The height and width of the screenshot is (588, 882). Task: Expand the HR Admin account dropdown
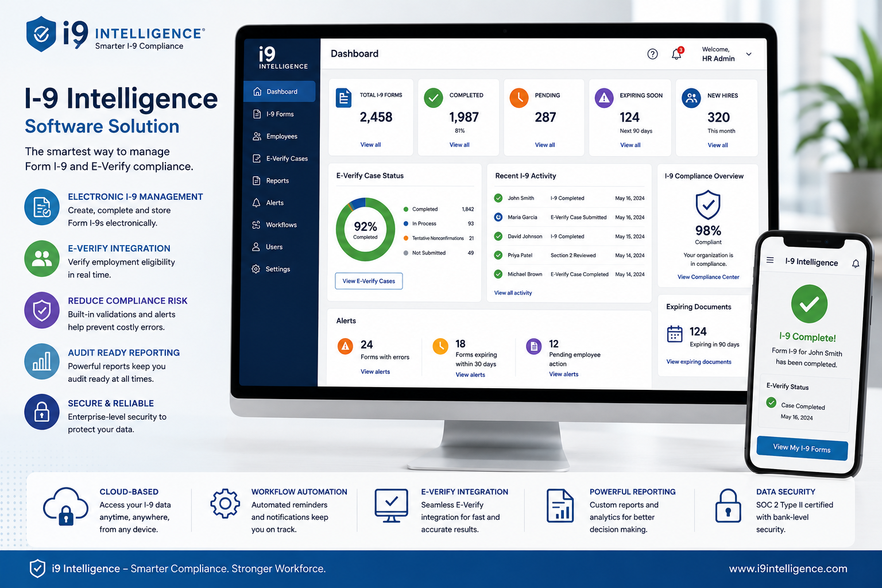click(x=749, y=54)
